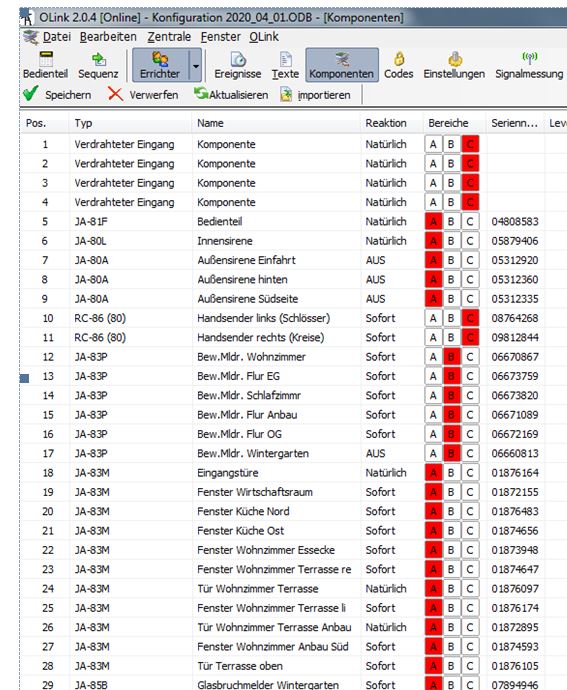Sort by the Name column header

276,123
